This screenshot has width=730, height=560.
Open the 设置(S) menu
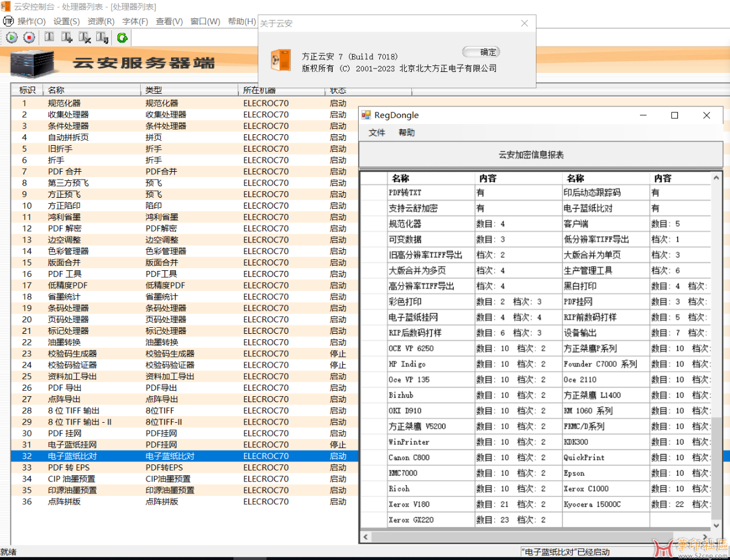67,21
